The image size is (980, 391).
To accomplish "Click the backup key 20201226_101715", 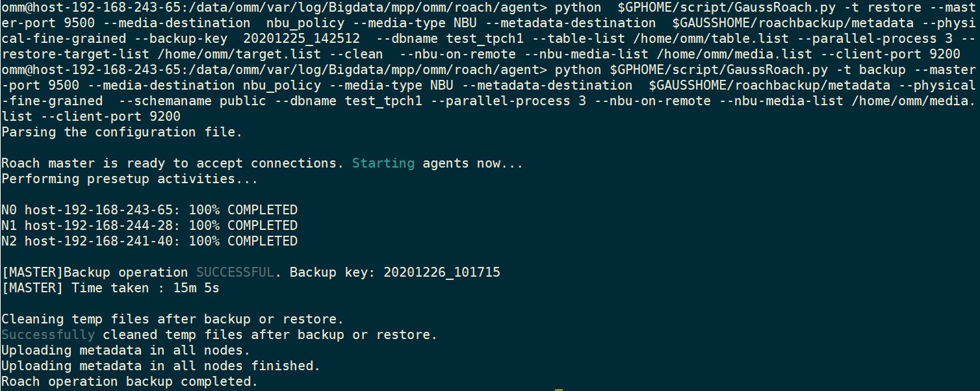I will point(442,272).
